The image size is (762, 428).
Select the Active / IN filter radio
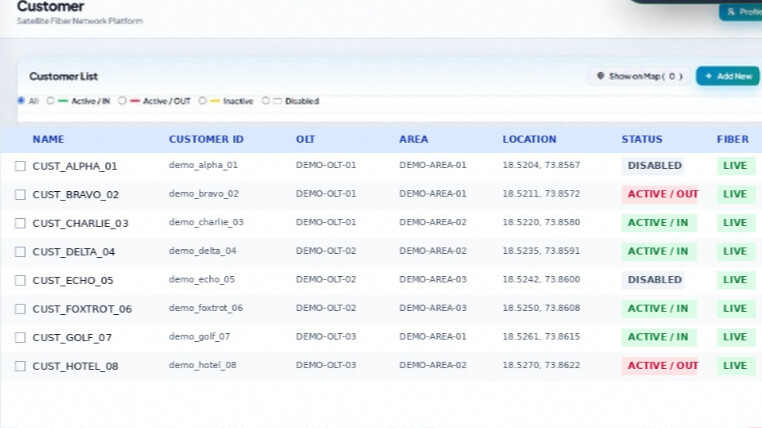click(x=50, y=101)
